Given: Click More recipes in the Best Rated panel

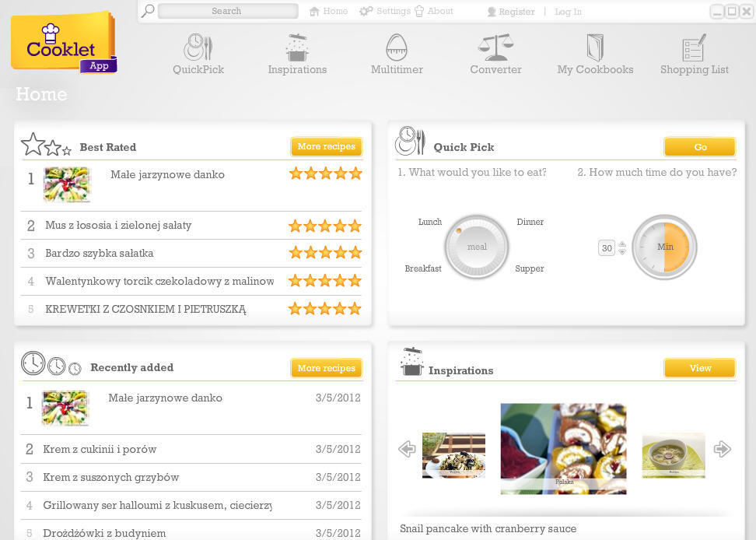Looking at the screenshot, I should 326,146.
